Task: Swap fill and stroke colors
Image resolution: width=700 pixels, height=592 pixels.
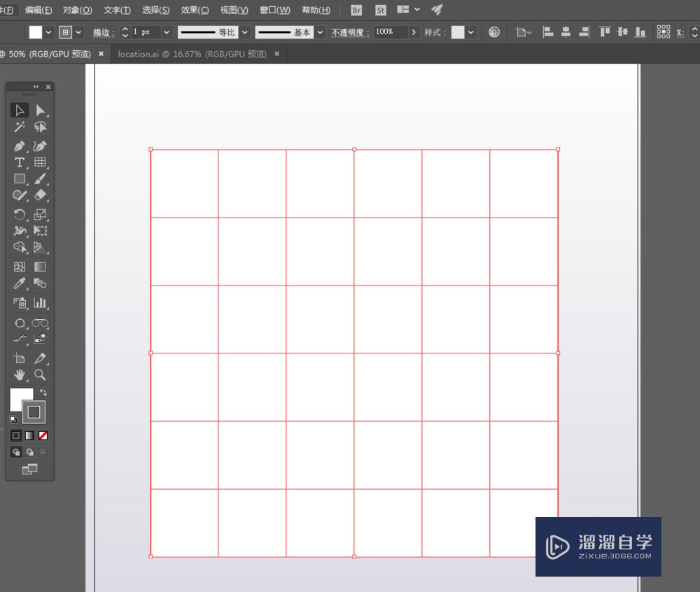Action: click(43, 393)
